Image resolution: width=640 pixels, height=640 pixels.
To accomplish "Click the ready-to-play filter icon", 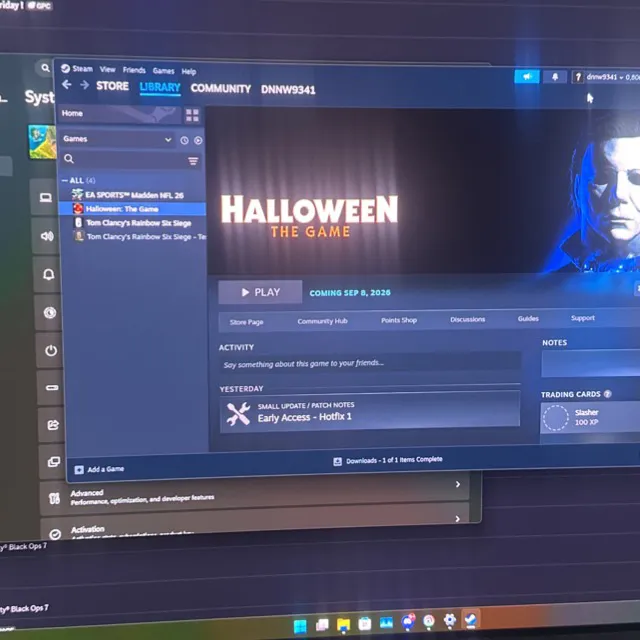I will 198,140.
